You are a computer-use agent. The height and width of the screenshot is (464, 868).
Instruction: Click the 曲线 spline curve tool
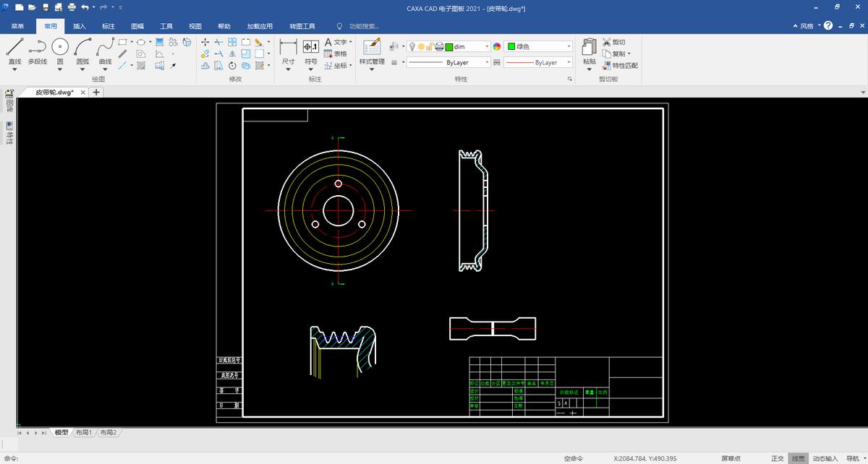click(x=106, y=48)
